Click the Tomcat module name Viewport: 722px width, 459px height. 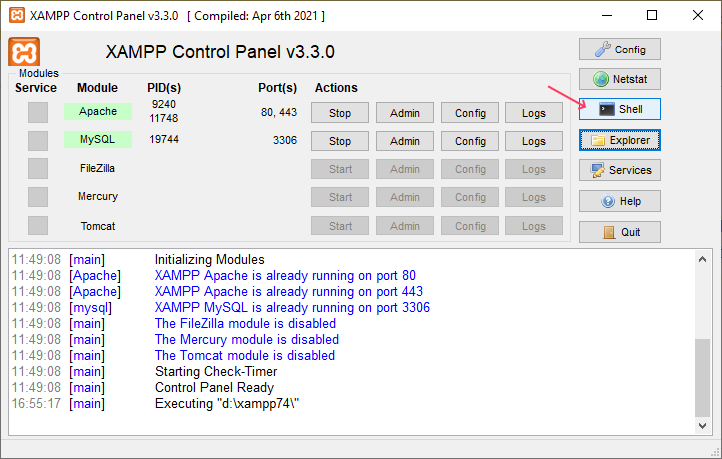pos(98,226)
